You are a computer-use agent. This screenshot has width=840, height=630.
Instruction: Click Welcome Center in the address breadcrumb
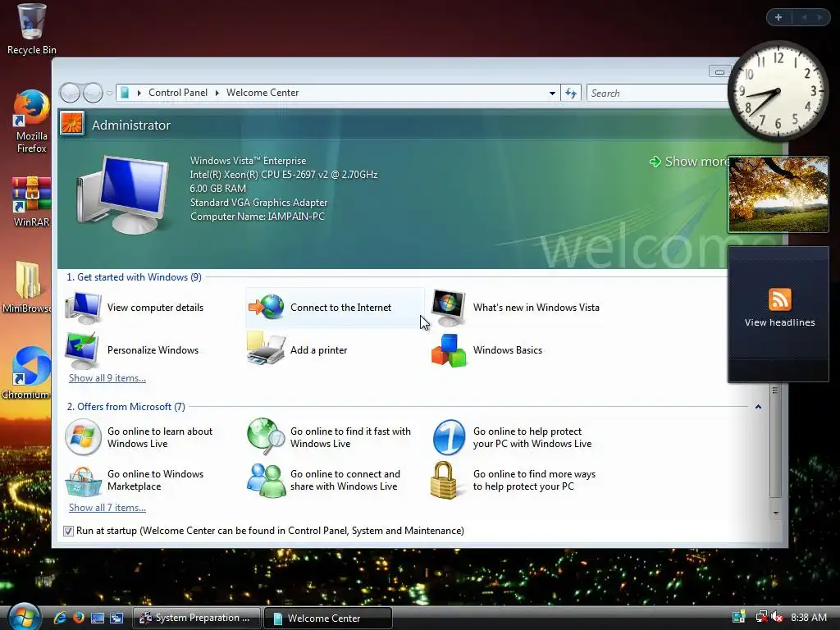[x=262, y=93]
